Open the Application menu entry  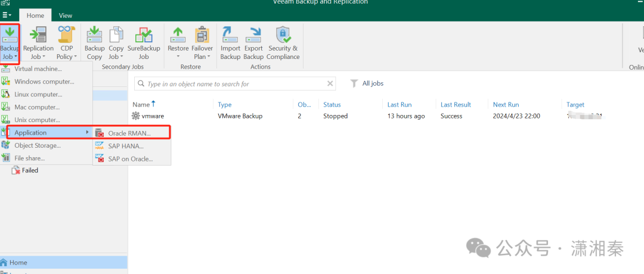click(47, 132)
